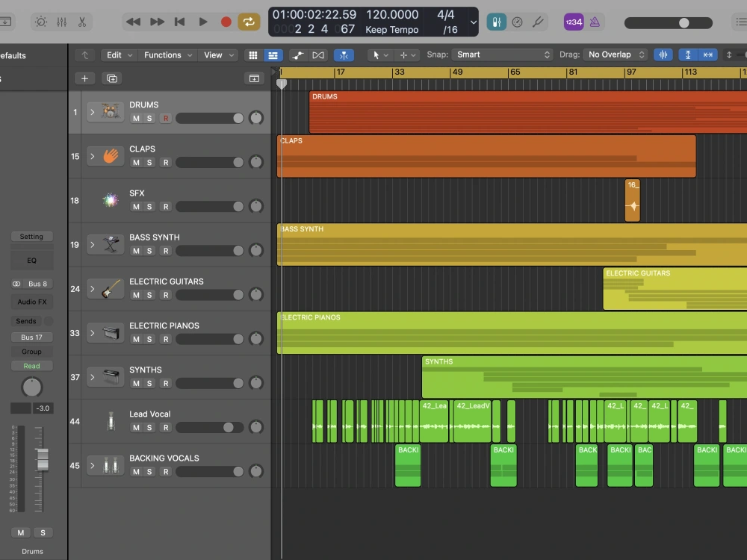Click the varispeed gauge icon

[x=518, y=22]
